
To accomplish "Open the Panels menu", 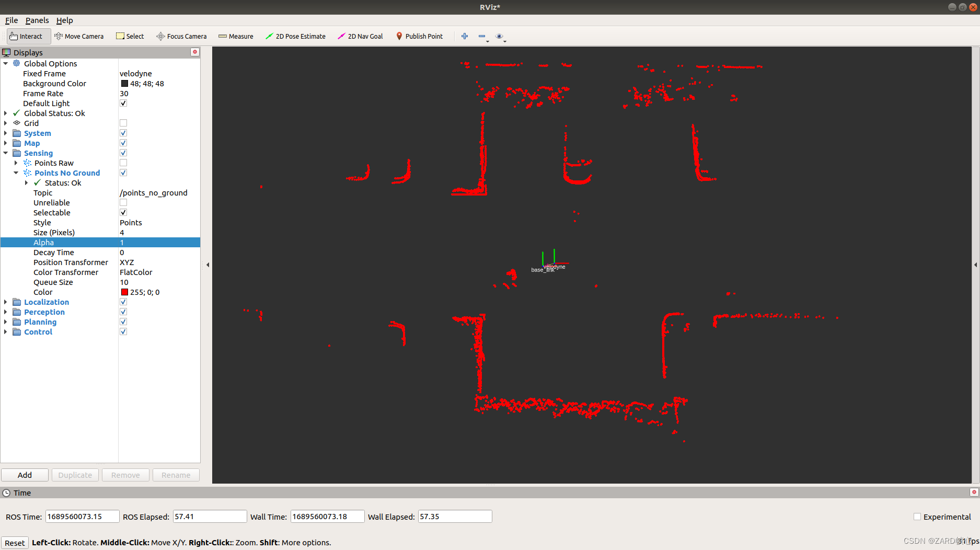I will click(x=37, y=20).
